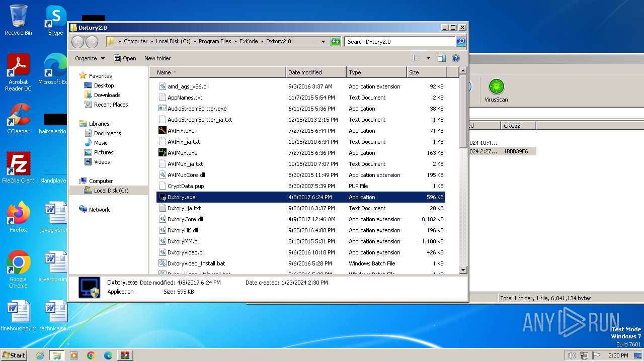Expand the address bar history dropdown
644x362 pixels.
coord(323,42)
